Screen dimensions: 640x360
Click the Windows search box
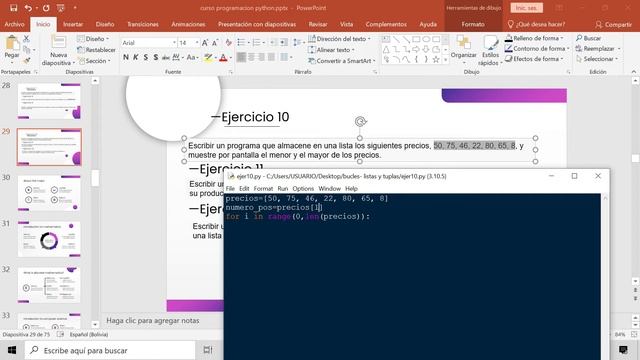click(110, 350)
